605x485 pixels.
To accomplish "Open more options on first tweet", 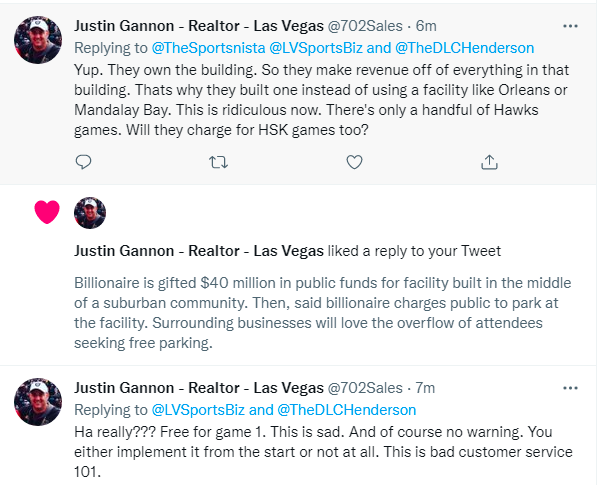I will click(570, 25).
